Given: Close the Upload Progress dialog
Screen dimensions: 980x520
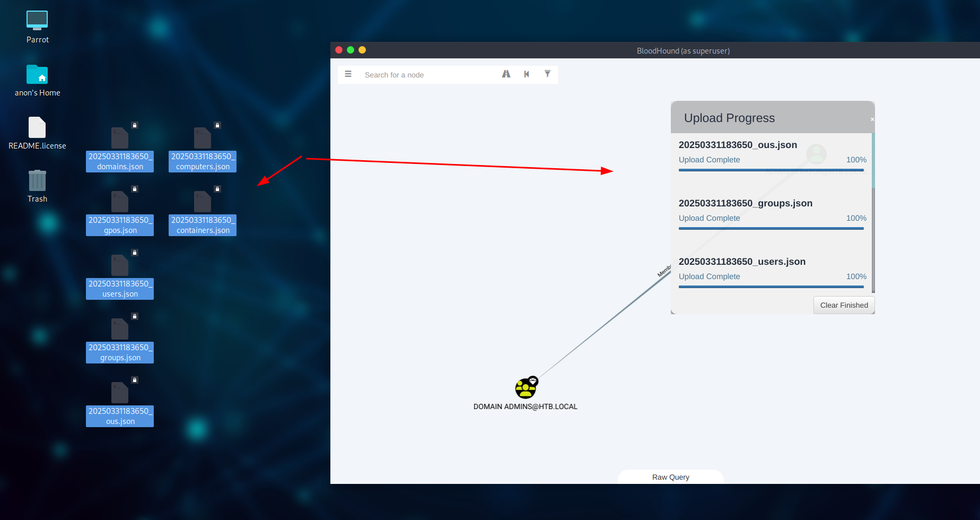Looking at the screenshot, I should (x=872, y=119).
